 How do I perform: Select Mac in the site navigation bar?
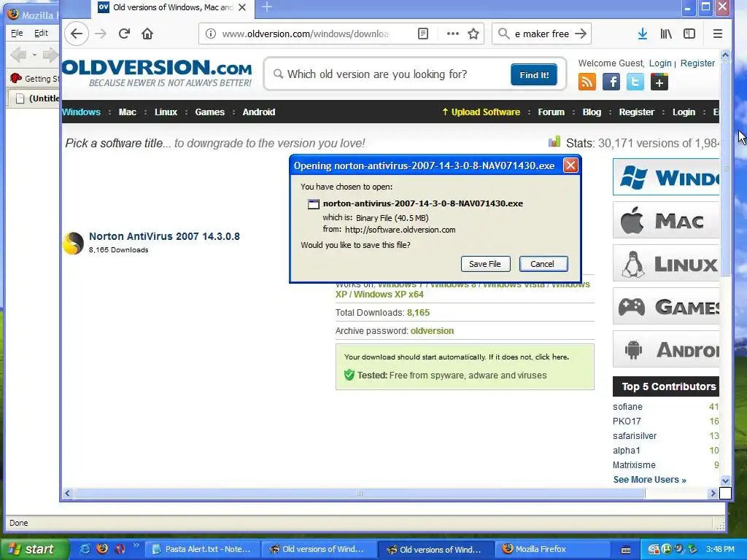pyautogui.click(x=127, y=112)
